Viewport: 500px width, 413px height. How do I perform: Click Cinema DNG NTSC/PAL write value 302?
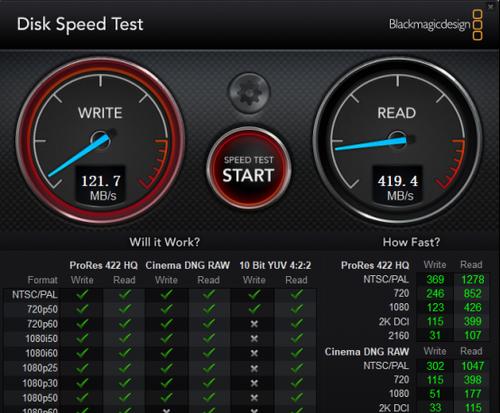coord(435,366)
